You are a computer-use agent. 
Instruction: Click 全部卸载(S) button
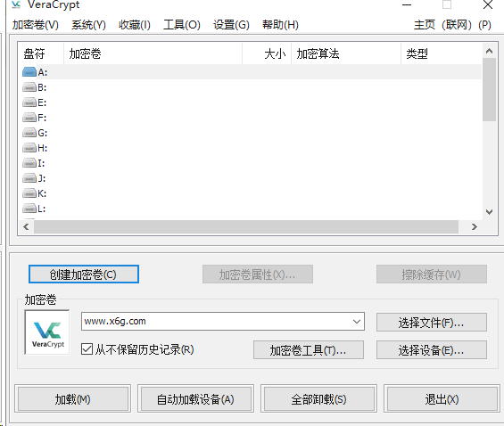pos(318,399)
